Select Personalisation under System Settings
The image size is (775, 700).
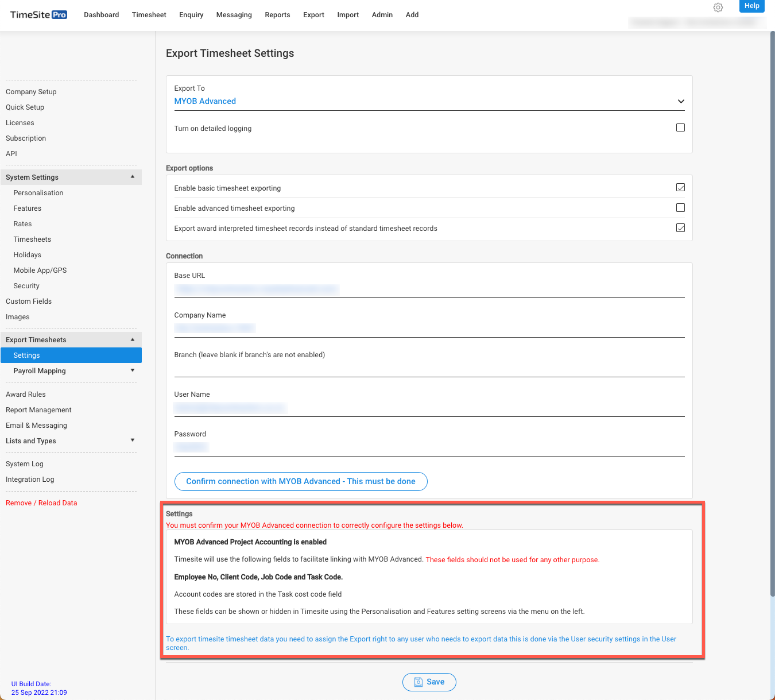pos(38,193)
